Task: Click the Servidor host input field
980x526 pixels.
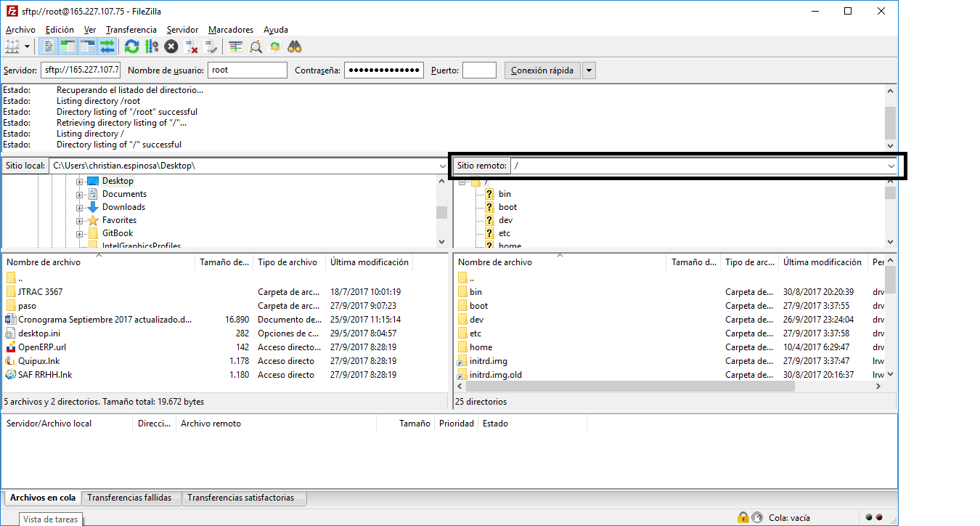Action: point(81,70)
